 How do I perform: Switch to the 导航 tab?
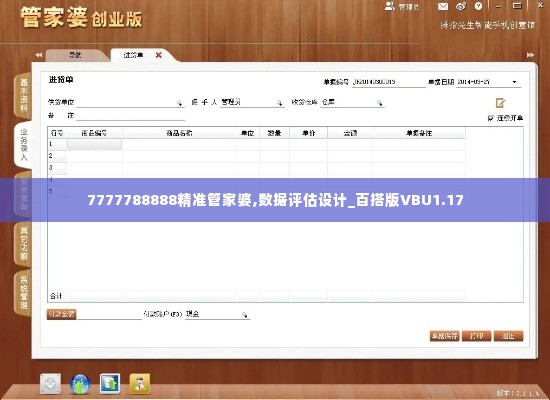pyautogui.click(x=75, y=55)
